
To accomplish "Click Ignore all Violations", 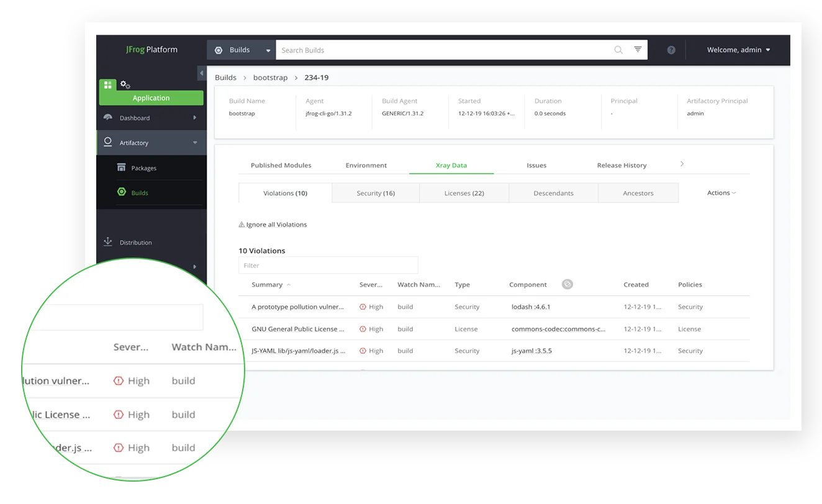I will (x=277, y=224).
